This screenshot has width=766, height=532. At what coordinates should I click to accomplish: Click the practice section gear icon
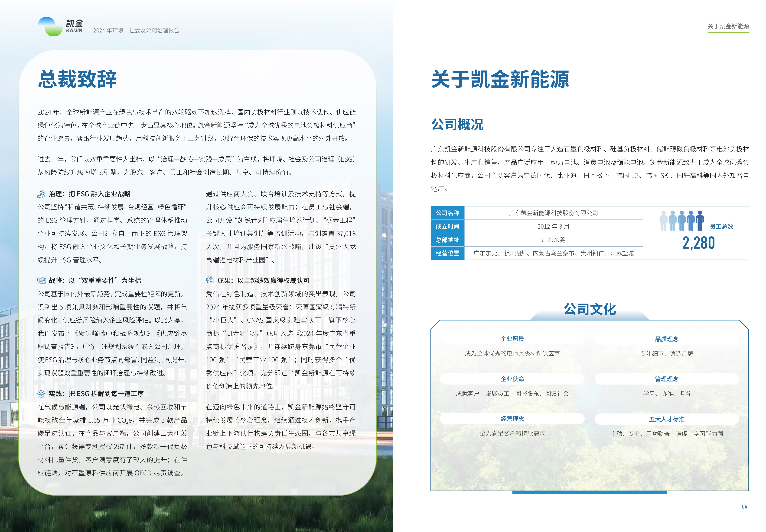[x=41, y=394]
